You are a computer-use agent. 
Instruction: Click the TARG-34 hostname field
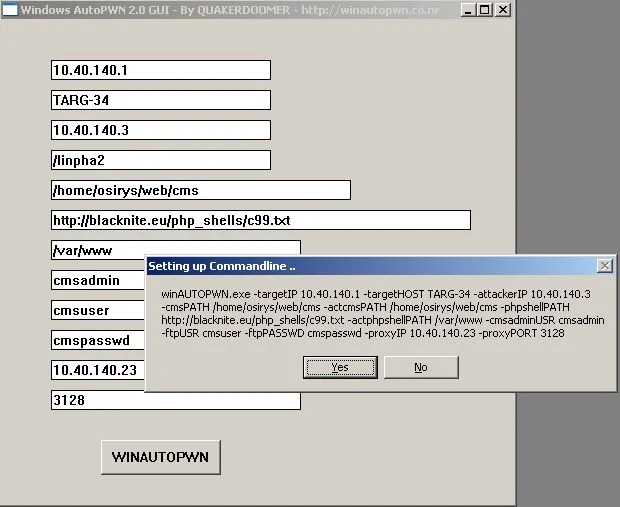(x=161, y=100)
